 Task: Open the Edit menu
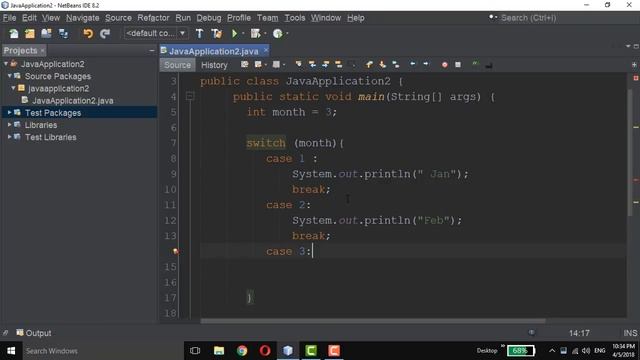29,18
